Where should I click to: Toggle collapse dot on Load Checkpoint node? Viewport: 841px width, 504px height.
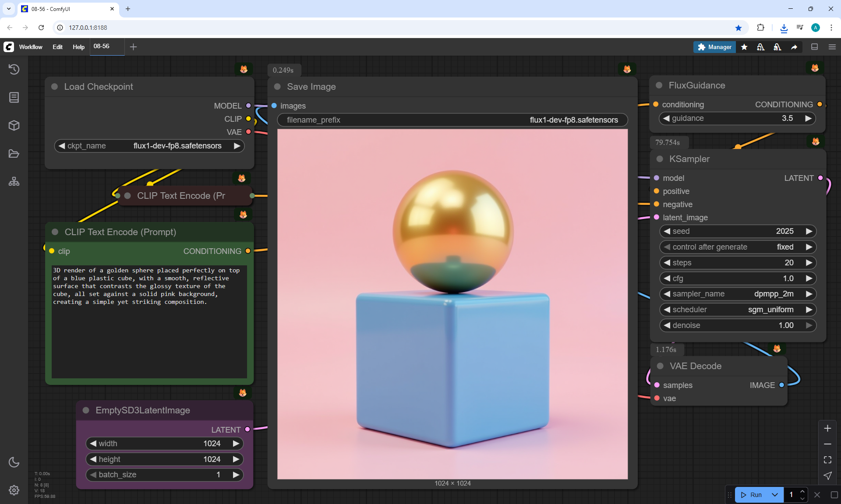[55, 87]
